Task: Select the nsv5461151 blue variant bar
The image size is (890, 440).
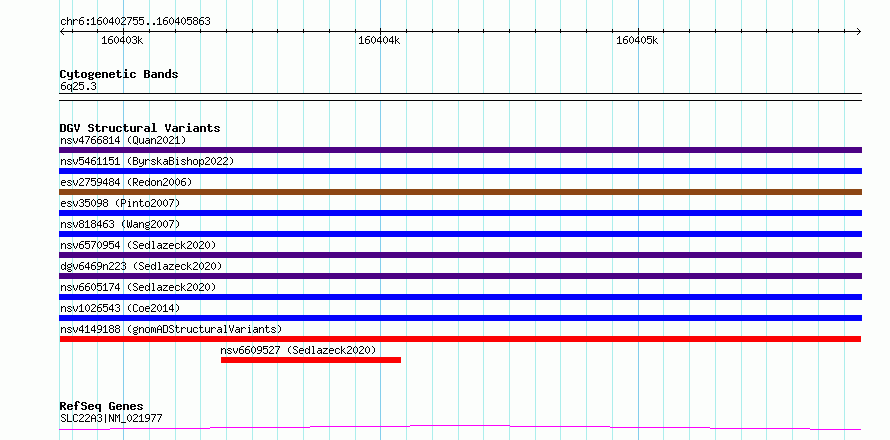Action: coord(460,171)
